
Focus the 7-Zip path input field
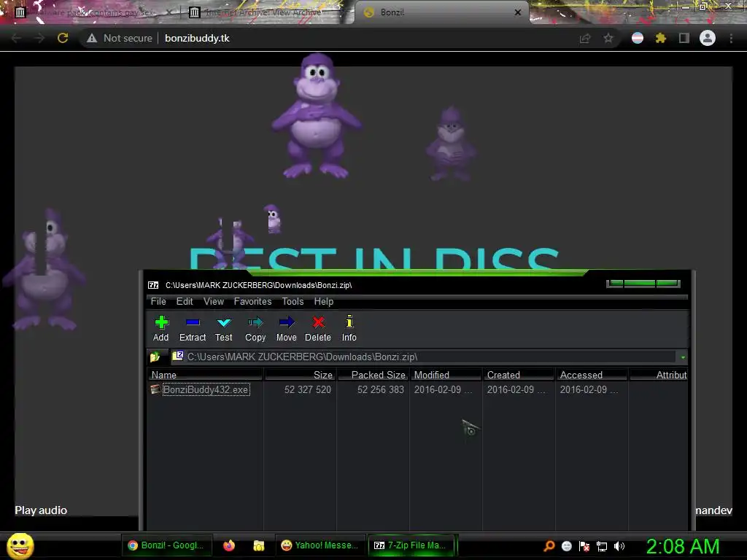tap(424, 357)
